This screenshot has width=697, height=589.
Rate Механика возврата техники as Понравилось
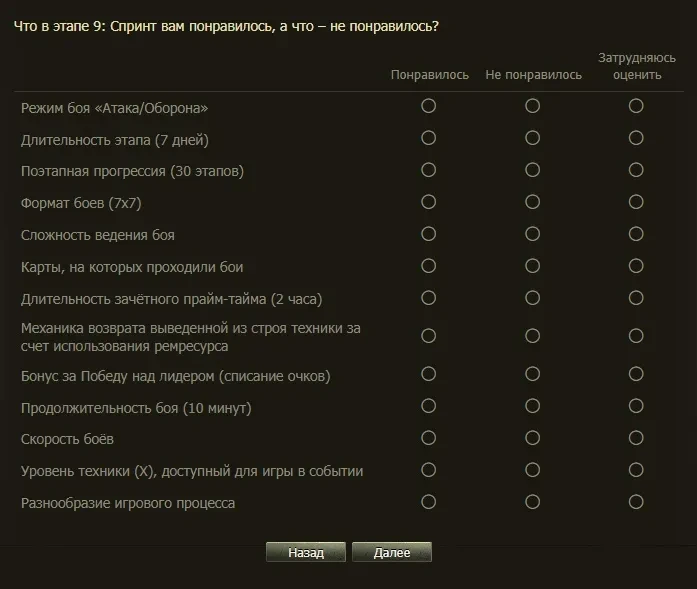tap(429, 336)
